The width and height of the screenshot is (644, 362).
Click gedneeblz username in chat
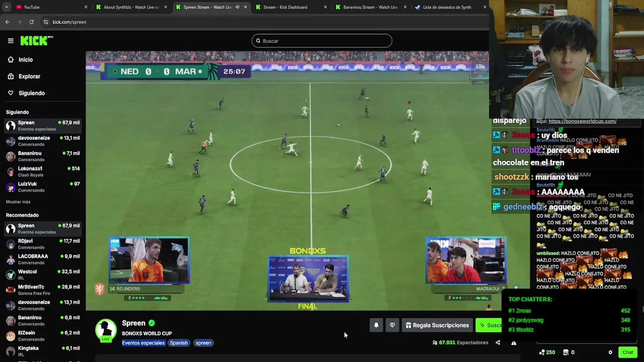click(x=523, y=207)
